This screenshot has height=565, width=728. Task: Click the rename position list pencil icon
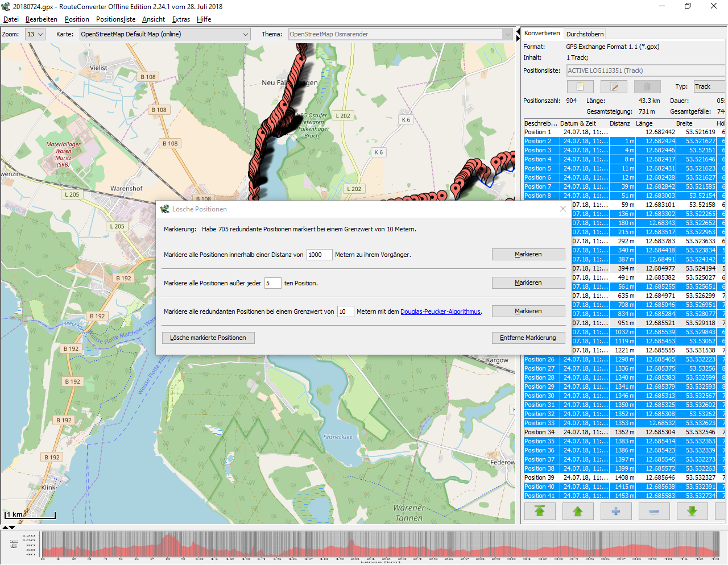(614, 86)
